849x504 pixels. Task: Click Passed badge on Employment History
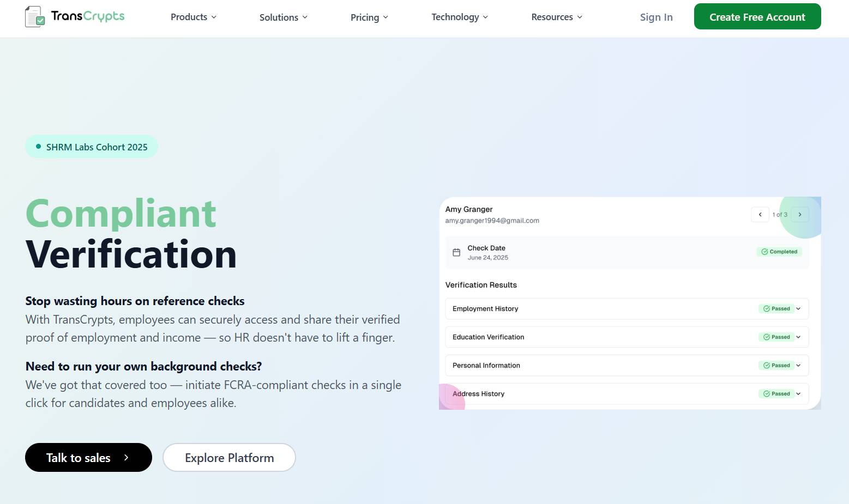point(776,309)
